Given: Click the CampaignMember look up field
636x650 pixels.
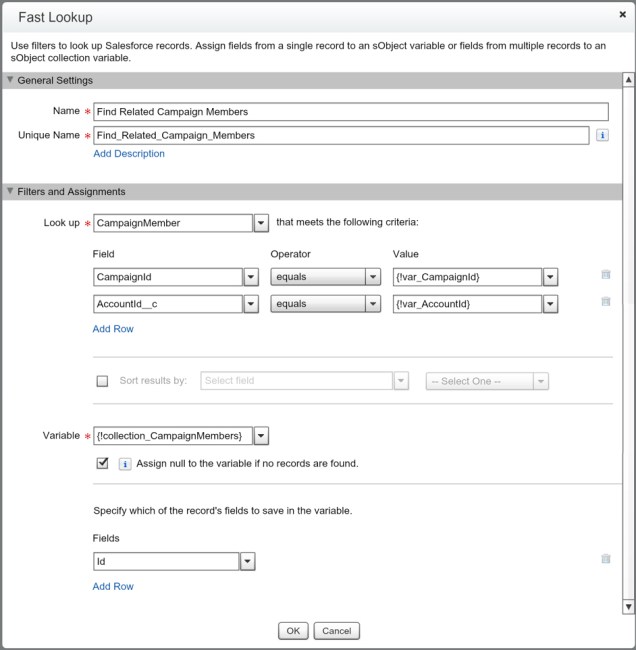Looking at the screenshot, I should pos(173,223).
